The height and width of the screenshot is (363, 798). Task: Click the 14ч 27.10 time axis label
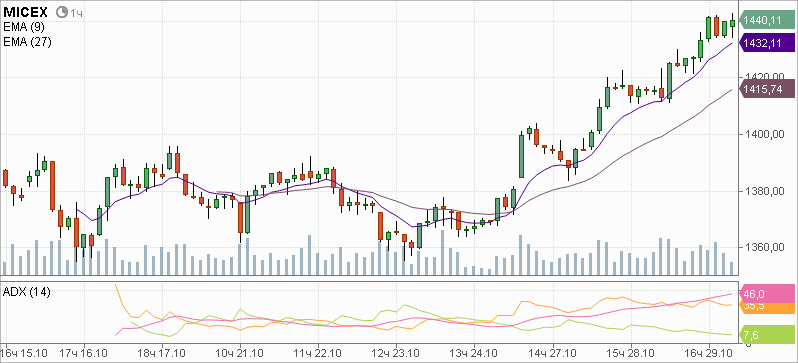pyautogui.click(x=552, y=352)
